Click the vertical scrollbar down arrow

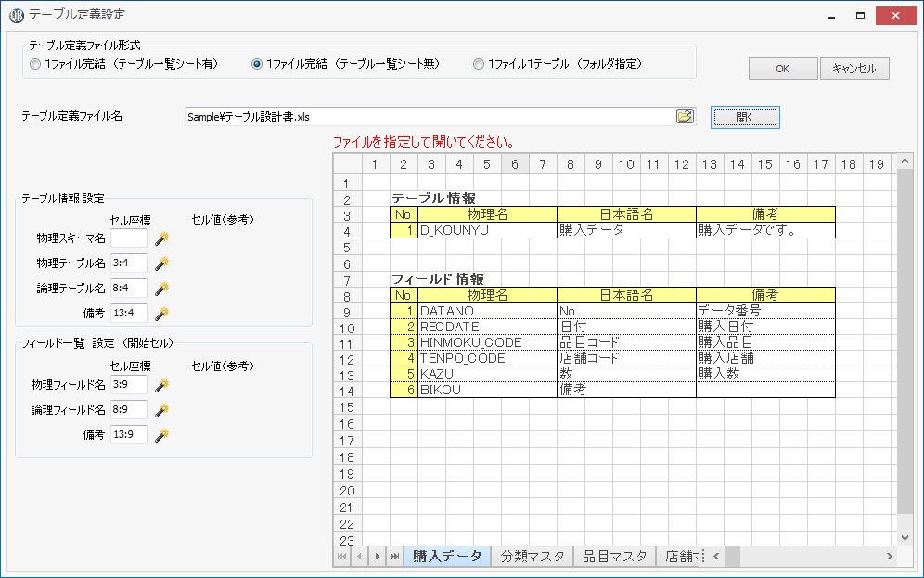(905, 538)
